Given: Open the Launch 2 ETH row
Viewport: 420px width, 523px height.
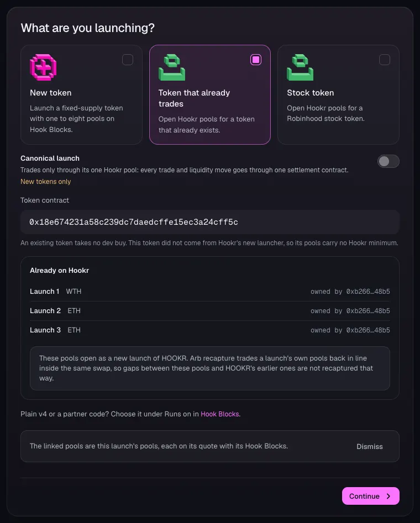Looking at the screenshot, I should 210,311.
